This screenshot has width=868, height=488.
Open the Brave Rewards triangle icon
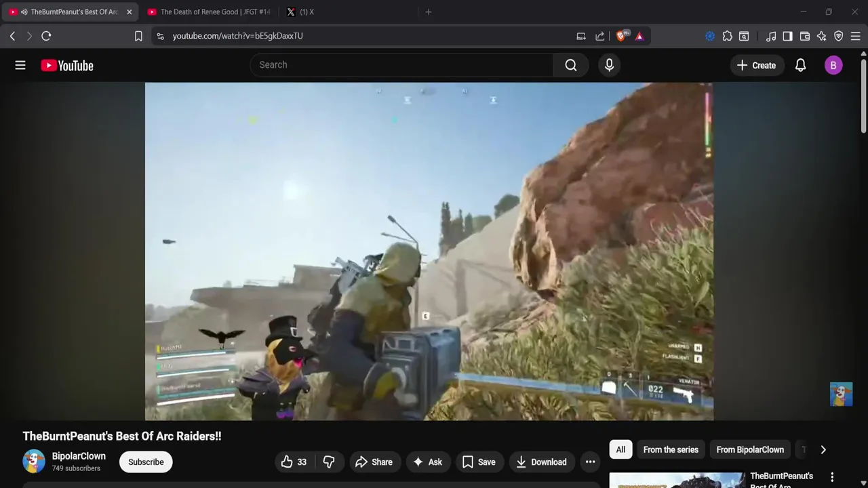point(639,36)
